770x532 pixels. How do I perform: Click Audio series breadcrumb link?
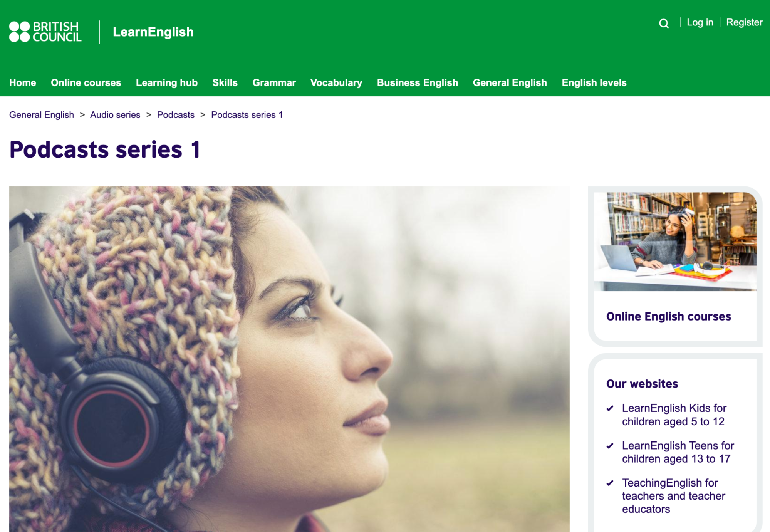[115, 115]
